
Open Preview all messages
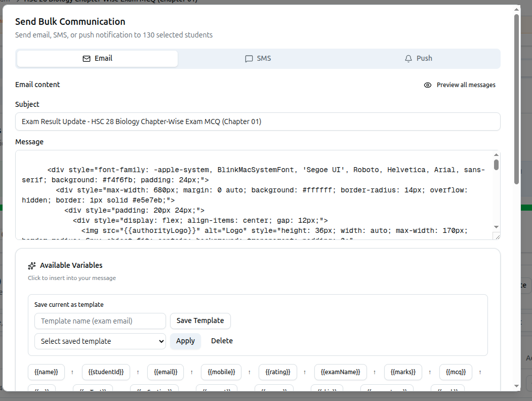(460, 85)
